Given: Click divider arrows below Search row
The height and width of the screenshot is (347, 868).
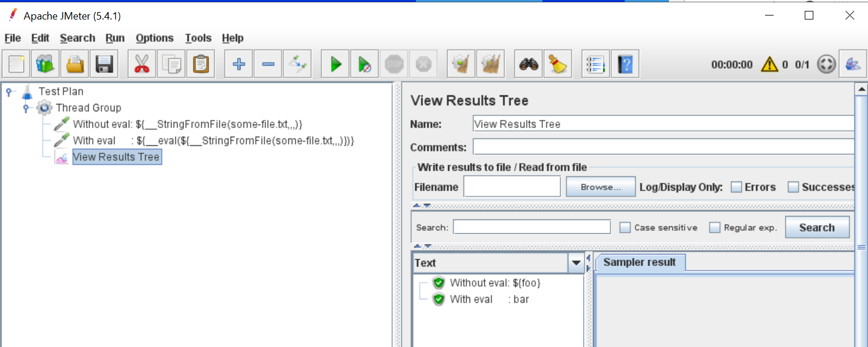Looking at the screenshot, I should (422, 246).
